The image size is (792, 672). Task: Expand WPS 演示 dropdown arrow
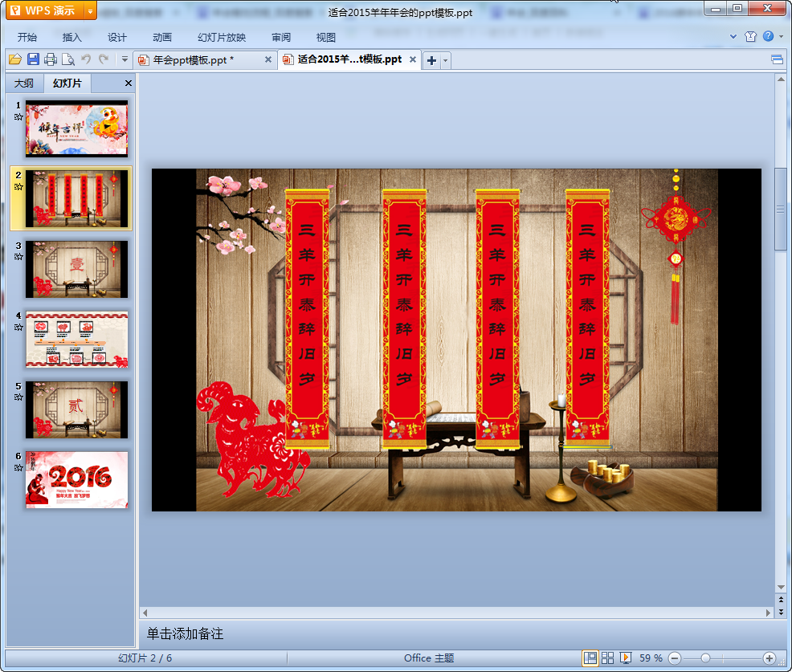(91, 10)
